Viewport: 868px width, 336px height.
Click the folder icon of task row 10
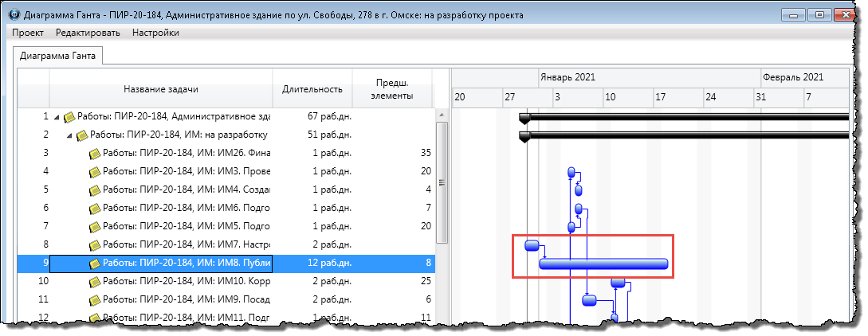click(95, 281)
